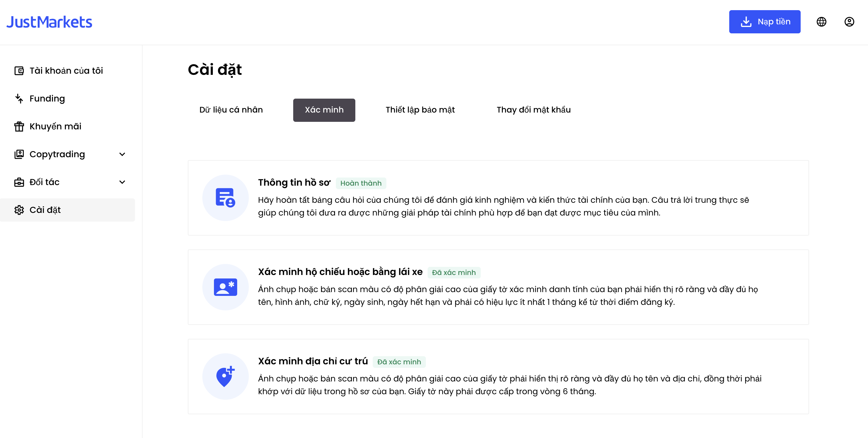Click the Cài đặt gear icon
This screenshot has width=868, height=438.
coord(19,210)
